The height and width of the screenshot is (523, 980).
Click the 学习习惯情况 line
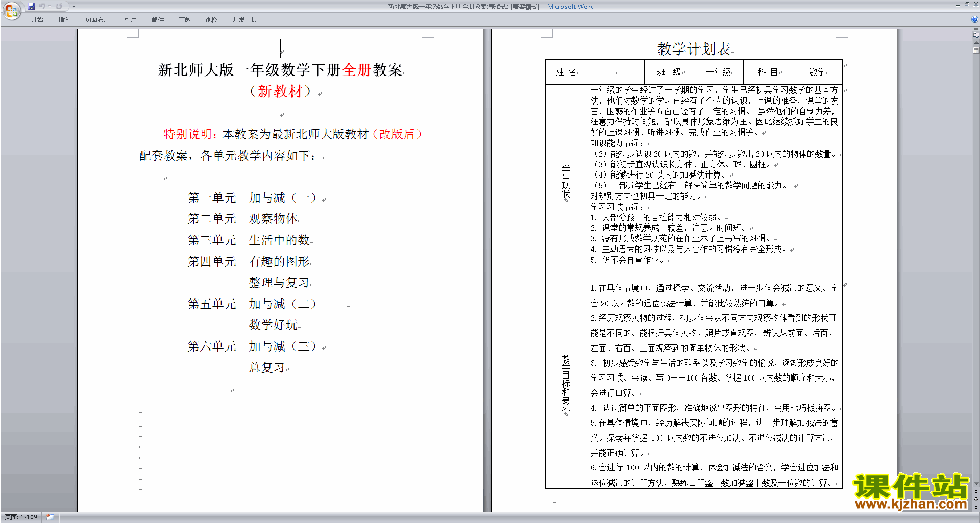pos(617,207)
